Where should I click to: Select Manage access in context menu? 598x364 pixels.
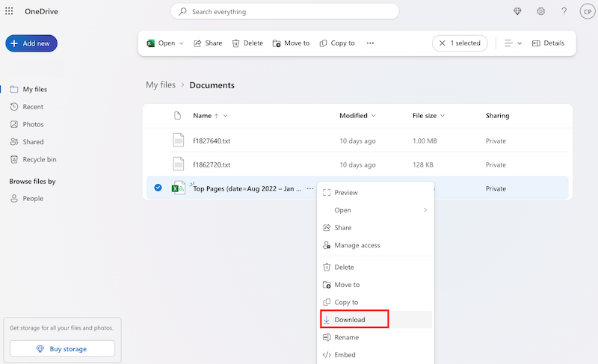[x=375, y=245]
